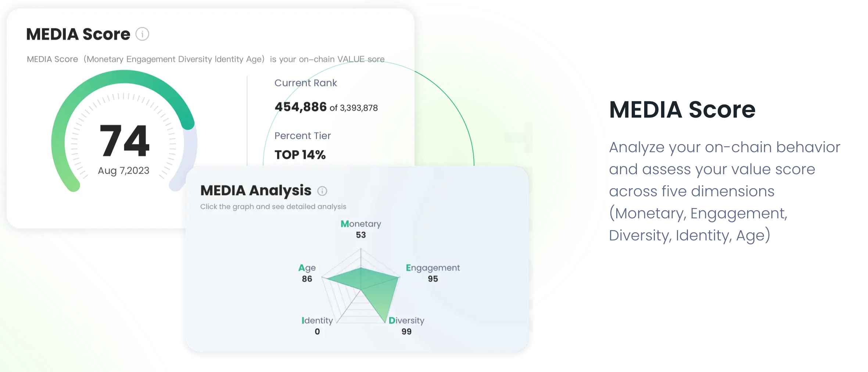The height and width of the screenshot is (372, 868).
Task: Click the rank value 454,886
Action: (301, 107)
